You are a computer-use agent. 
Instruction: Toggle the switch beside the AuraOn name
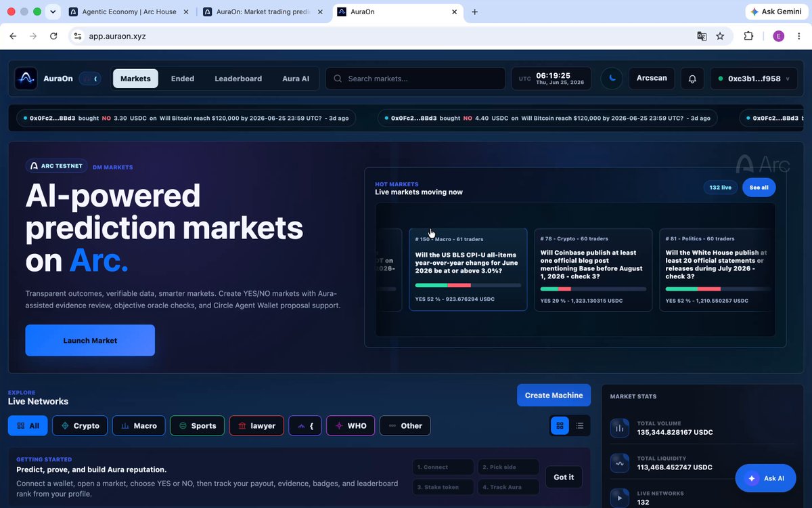click(90, 79)
